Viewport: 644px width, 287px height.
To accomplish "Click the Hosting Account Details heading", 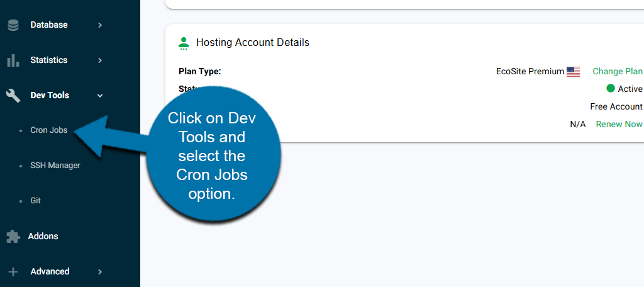I will 252,43.
